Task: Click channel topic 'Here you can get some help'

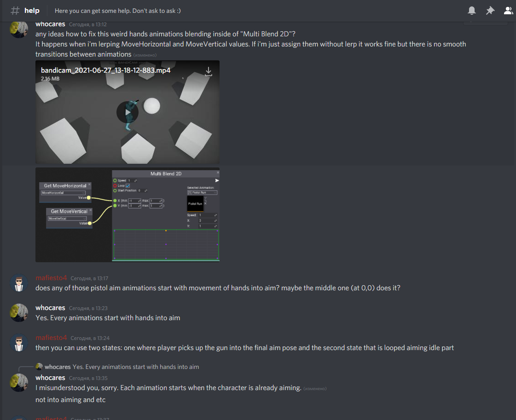Action: point(117,11)
